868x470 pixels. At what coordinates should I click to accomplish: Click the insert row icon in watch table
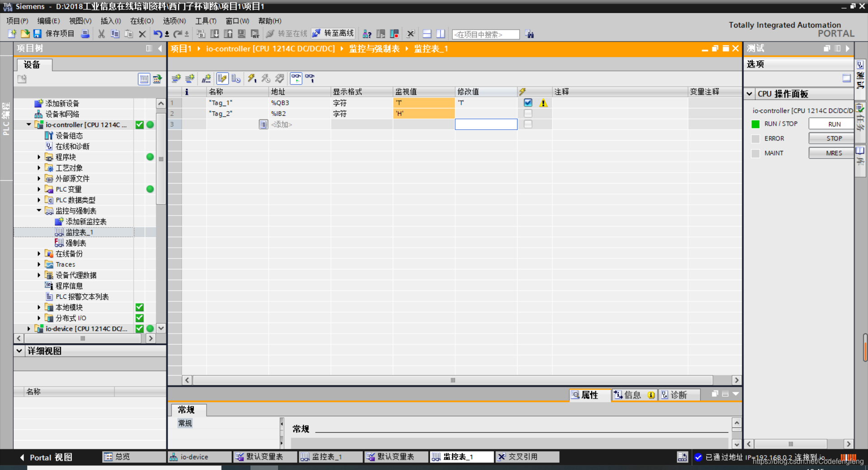[x=176, y=79]
